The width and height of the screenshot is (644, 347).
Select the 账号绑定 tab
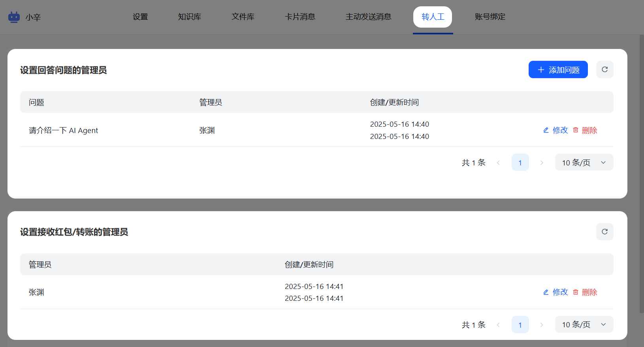tap(490, 17)
